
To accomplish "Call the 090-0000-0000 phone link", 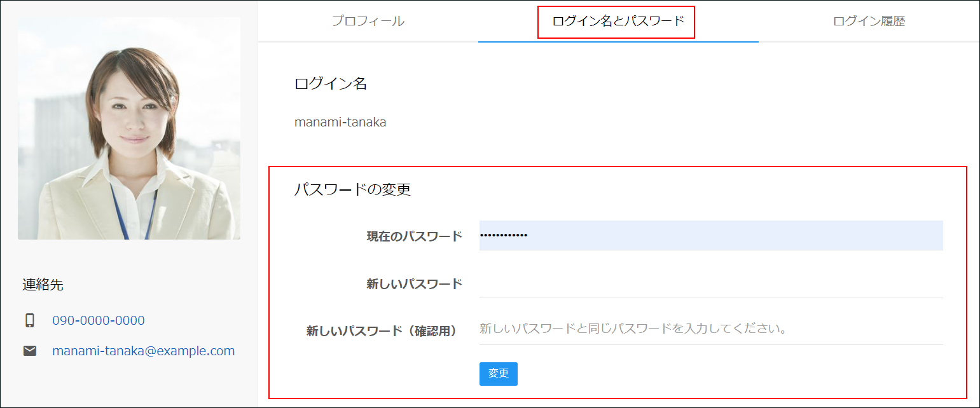I will 99,320.
